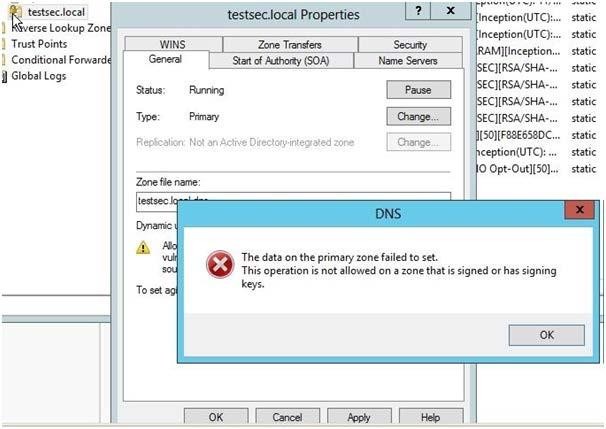This screenshot has width=606, height=429.
Task: Click the Zone file name field
Action: (x=293, y=201)
